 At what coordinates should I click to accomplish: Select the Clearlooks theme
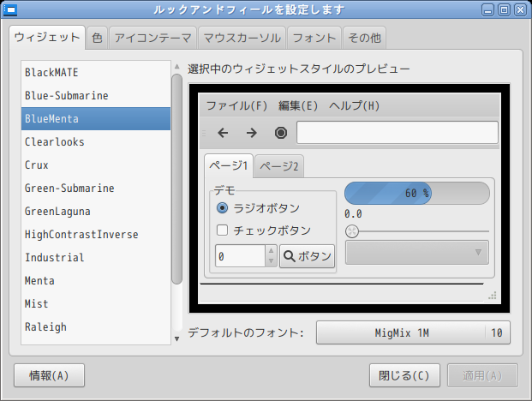click(x=96, y=142)
